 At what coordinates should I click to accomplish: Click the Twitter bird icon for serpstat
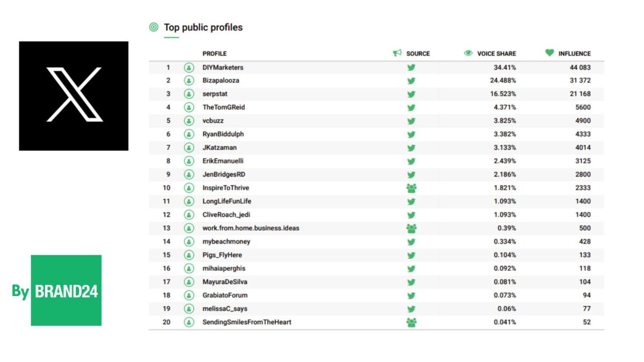pyautogui.click(x=412, y=94)
